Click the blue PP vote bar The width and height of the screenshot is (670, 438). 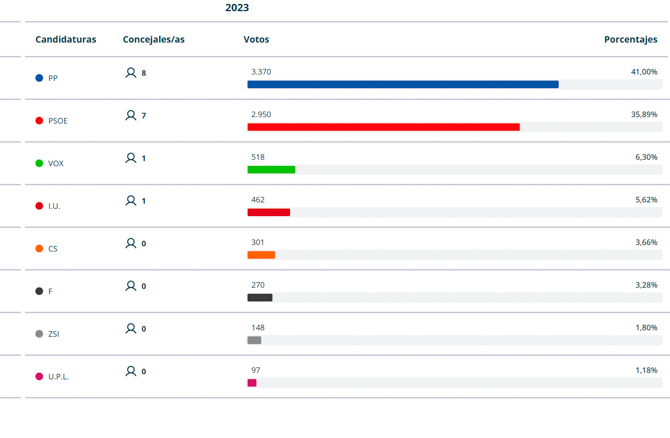click(x=403, y=85)
